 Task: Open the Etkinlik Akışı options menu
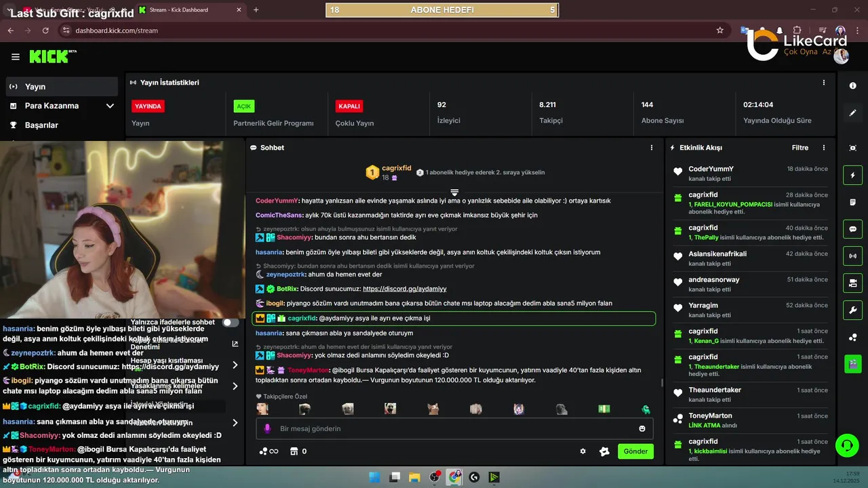tap(824, 148)
